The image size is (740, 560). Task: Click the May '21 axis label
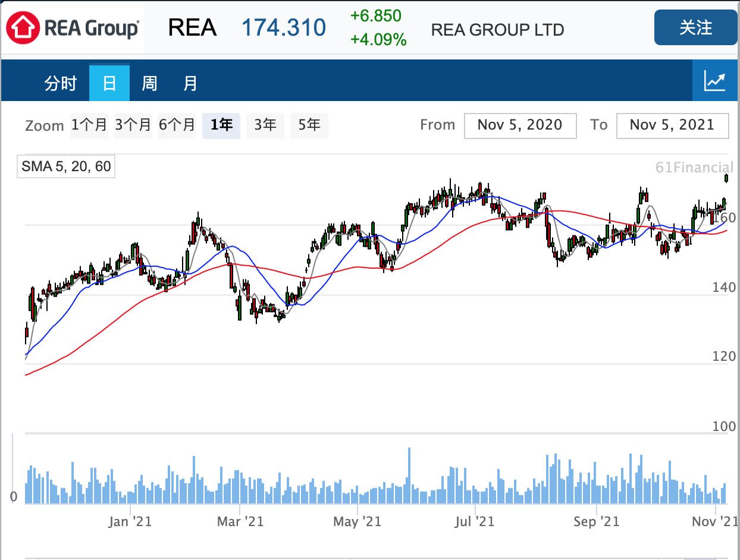click(357, 522)
